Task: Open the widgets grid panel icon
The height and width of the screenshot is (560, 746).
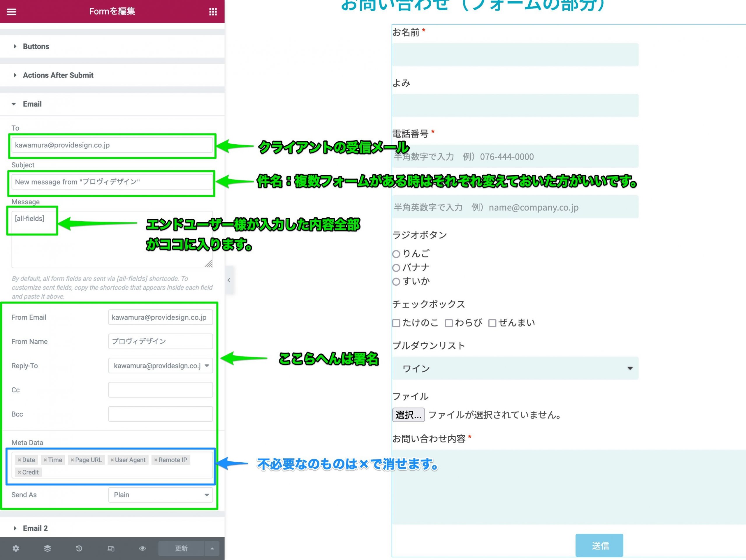Action: [x=213, y=12]
